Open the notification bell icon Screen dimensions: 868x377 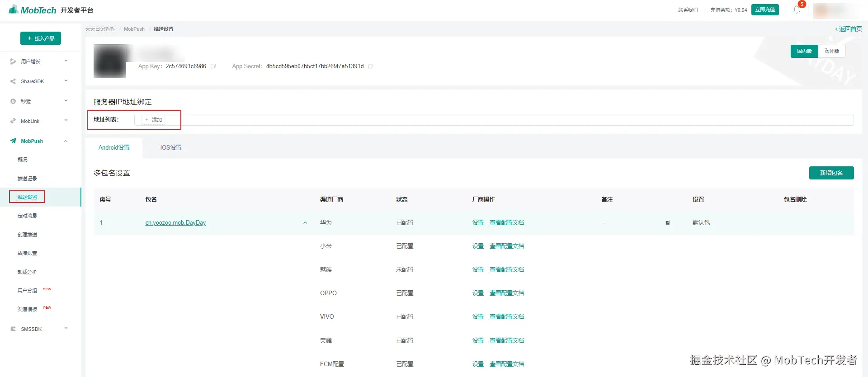(797, 9)
